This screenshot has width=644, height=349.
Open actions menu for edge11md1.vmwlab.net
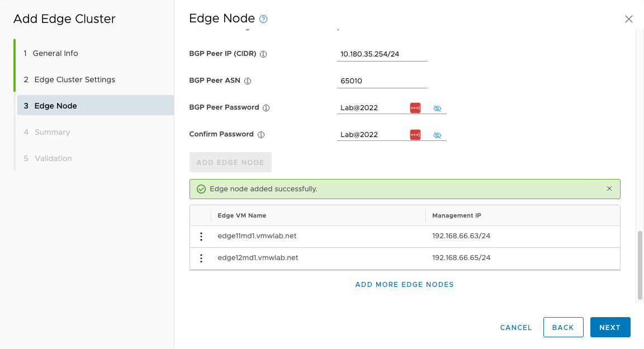tap(201, 237)
